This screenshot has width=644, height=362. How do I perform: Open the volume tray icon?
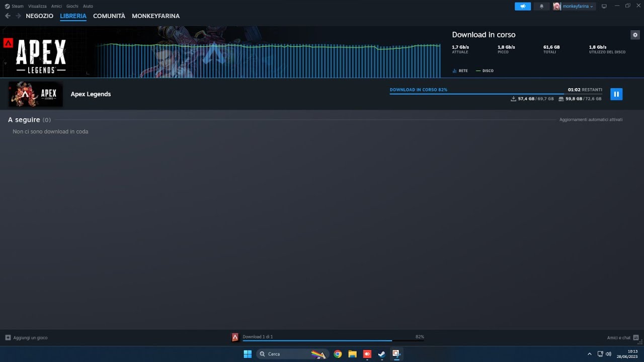click(608, 354)
